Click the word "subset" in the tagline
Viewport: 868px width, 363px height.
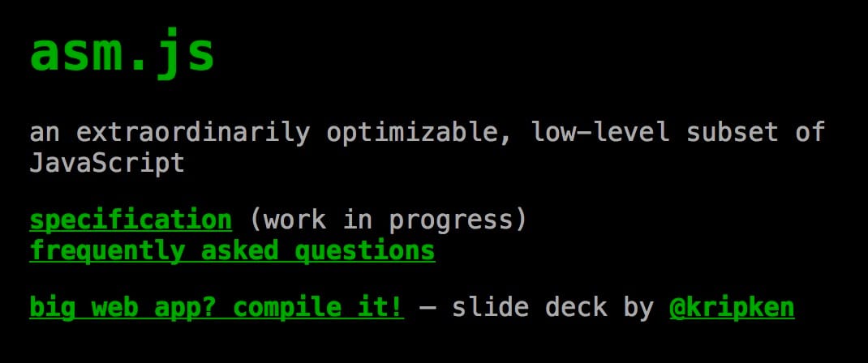733,133
